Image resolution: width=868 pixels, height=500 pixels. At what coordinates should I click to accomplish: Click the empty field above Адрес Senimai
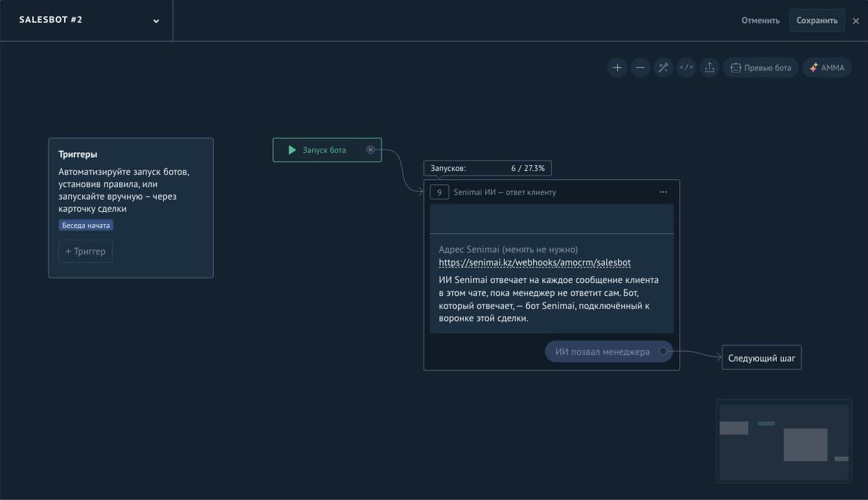(x=552, y=219)
